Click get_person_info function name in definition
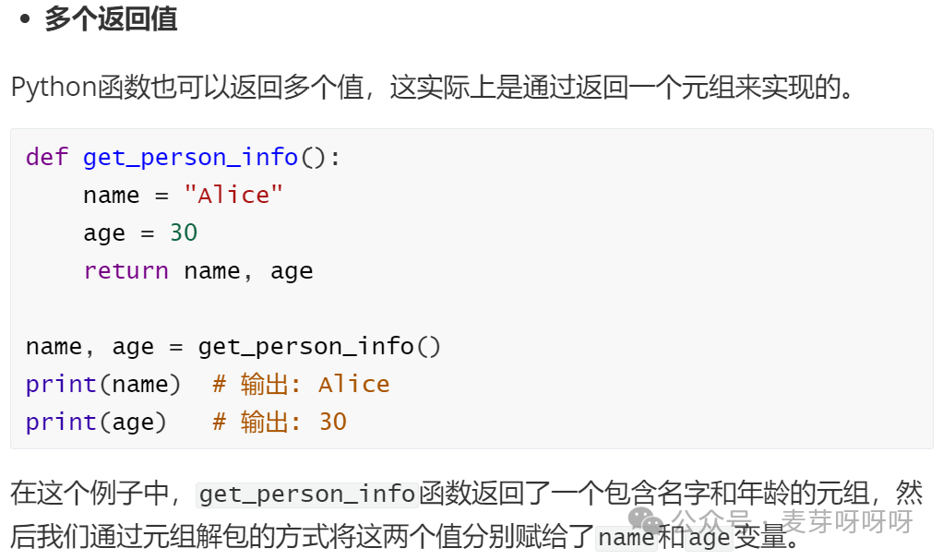The height and width of the screenshot is (560, 943). 190,158
